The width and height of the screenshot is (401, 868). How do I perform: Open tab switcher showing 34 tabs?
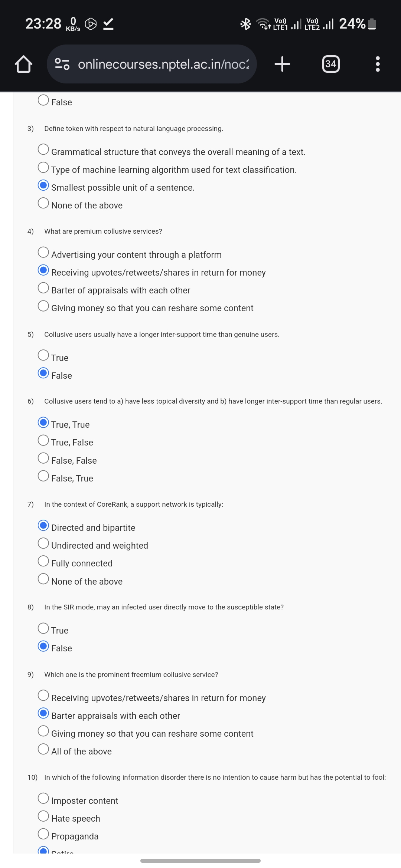click(330, 64)
